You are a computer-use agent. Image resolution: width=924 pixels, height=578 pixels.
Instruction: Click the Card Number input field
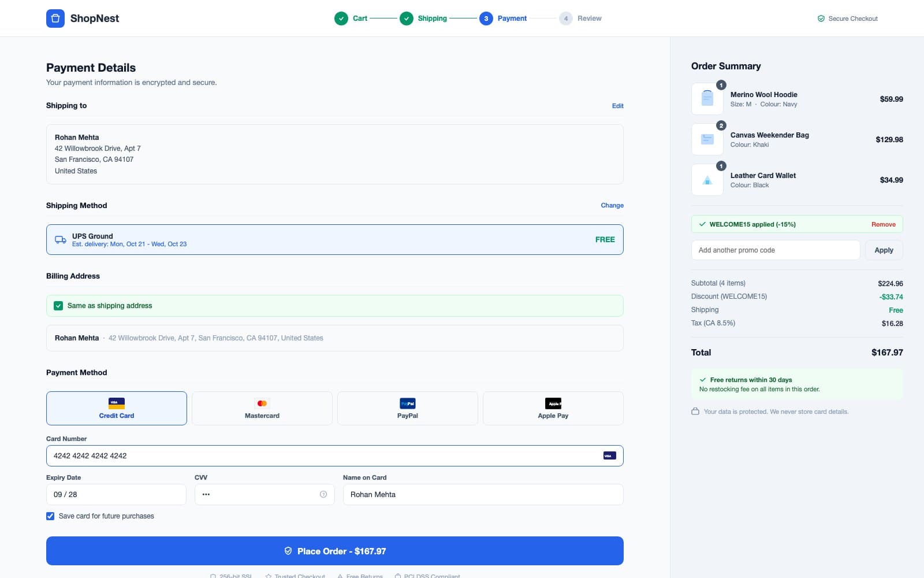(335, 455)
